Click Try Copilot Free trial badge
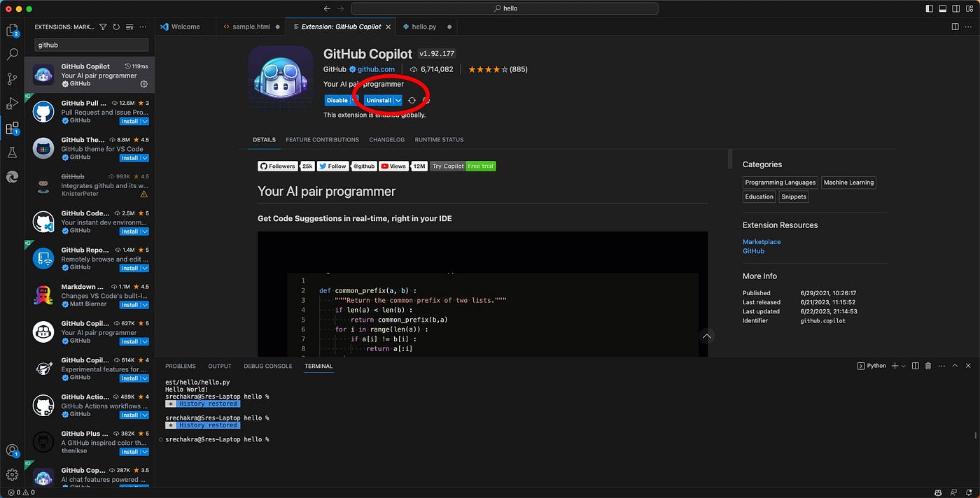 (x=463, y=166)
